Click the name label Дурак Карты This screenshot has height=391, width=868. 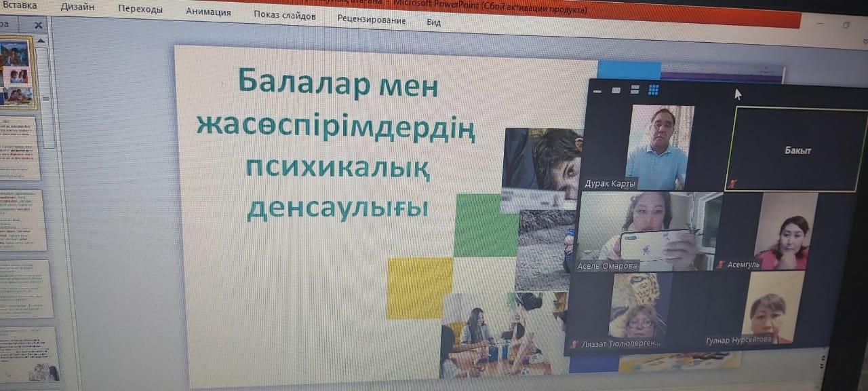coord(610,183)
